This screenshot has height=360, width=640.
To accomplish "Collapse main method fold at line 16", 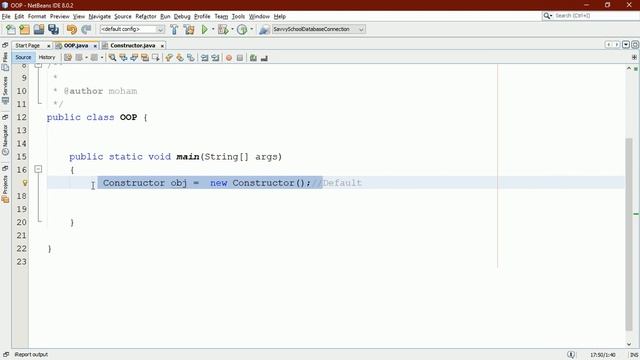I will pyautogui.click(x=38, y=169).
